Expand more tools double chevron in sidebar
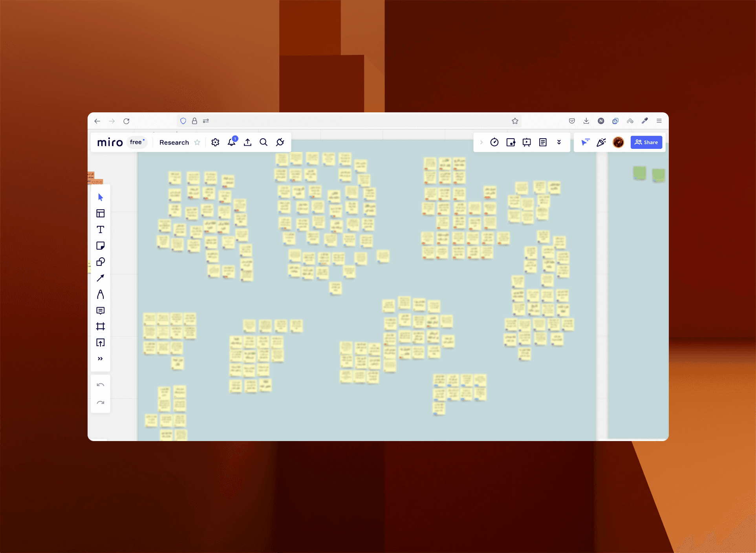 (x=101, y=359)
